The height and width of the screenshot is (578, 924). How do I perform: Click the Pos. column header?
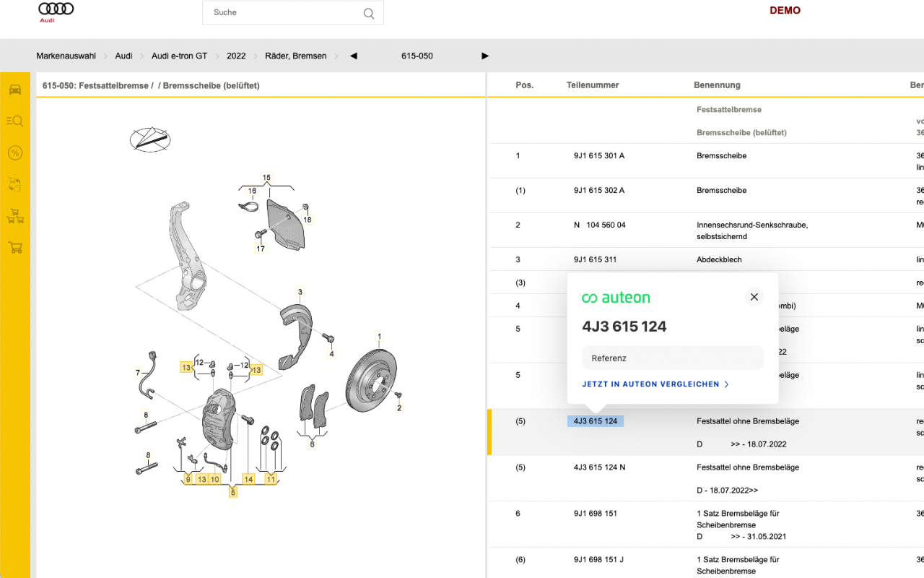(525, 85)
